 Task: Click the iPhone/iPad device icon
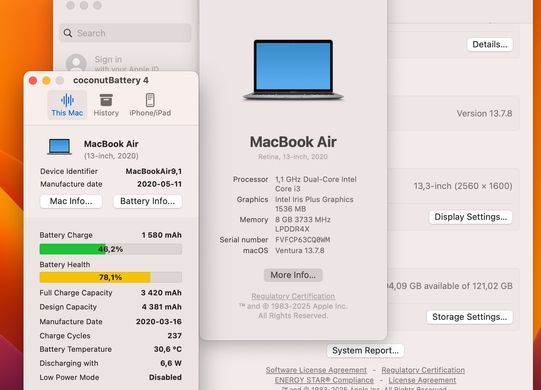(x=150, y=100)
